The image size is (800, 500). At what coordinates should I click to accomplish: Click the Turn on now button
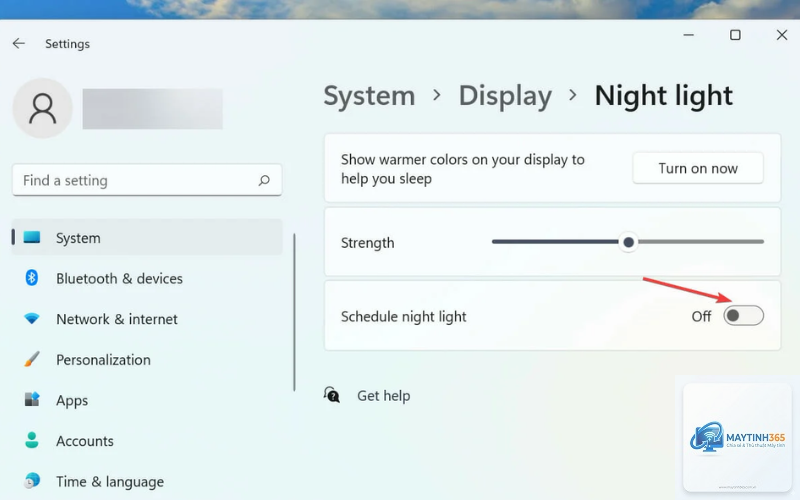tap(698, 168)
